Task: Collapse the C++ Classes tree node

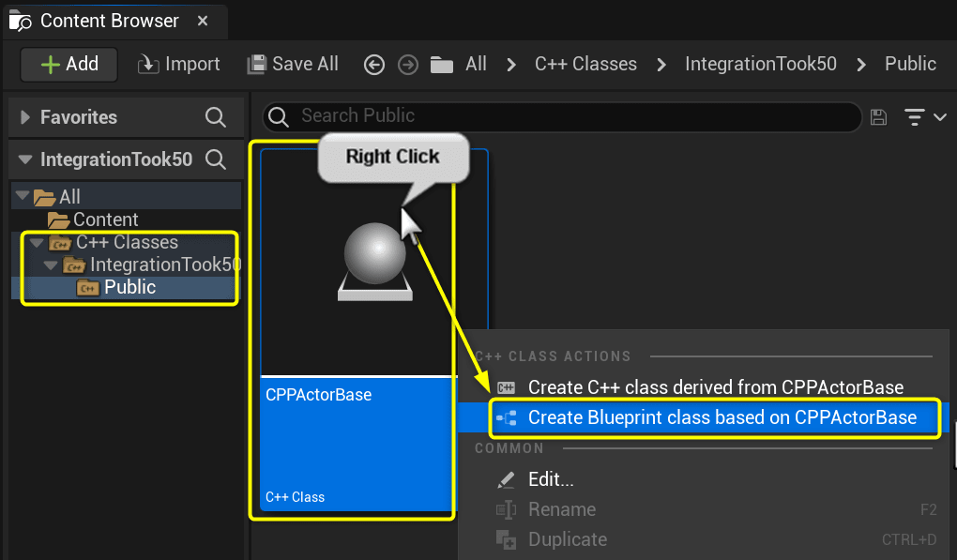Action: pyautogui.click(x=37, y=242)
